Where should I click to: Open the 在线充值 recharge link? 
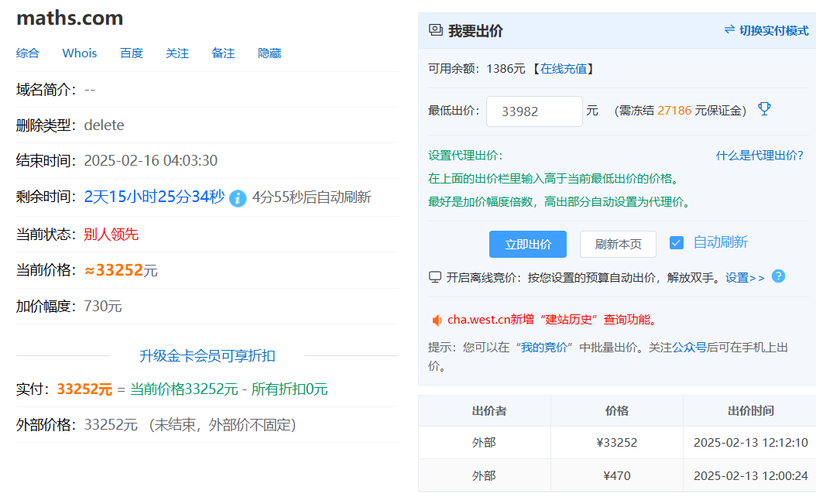point(563,69)
